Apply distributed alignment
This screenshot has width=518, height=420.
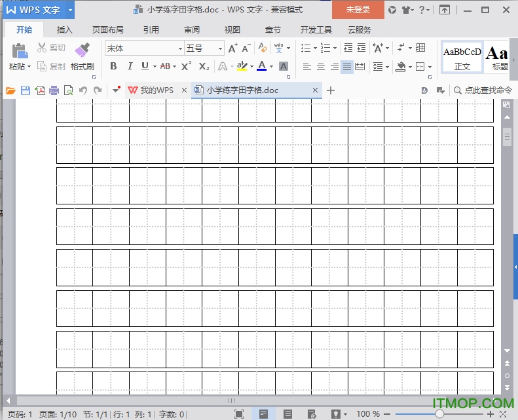(x=360, y=67)
